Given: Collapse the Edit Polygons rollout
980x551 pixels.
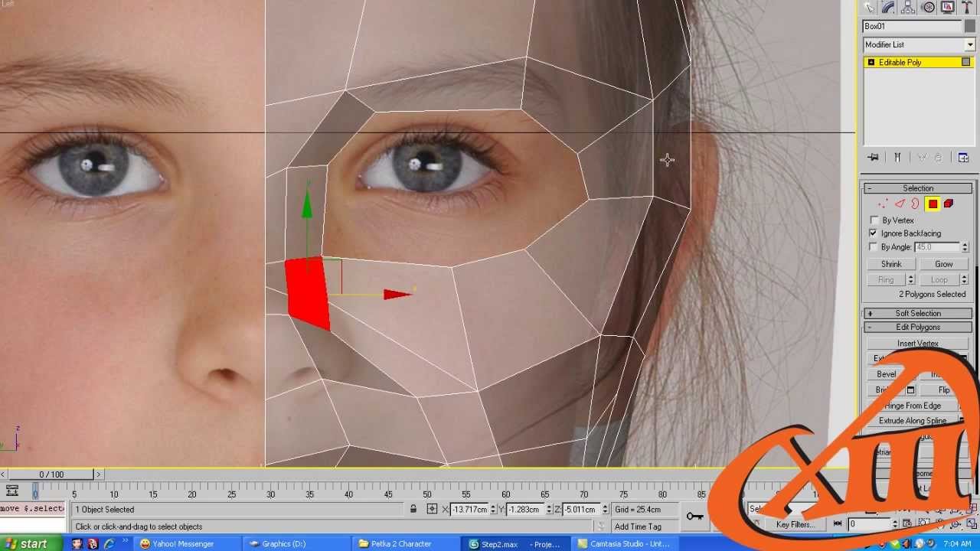Looking at the screenshot, I should point(918,328).
